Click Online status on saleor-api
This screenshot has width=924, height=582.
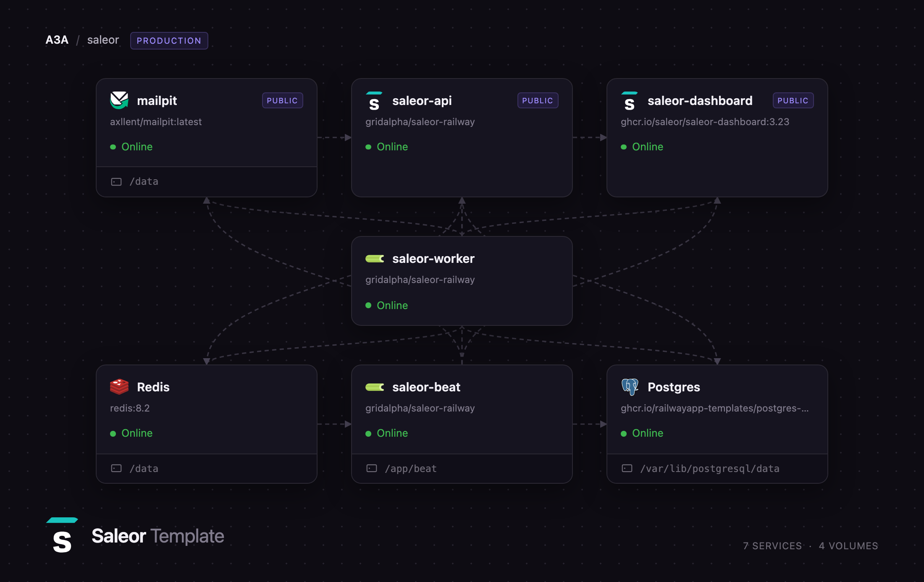(392, 147)
